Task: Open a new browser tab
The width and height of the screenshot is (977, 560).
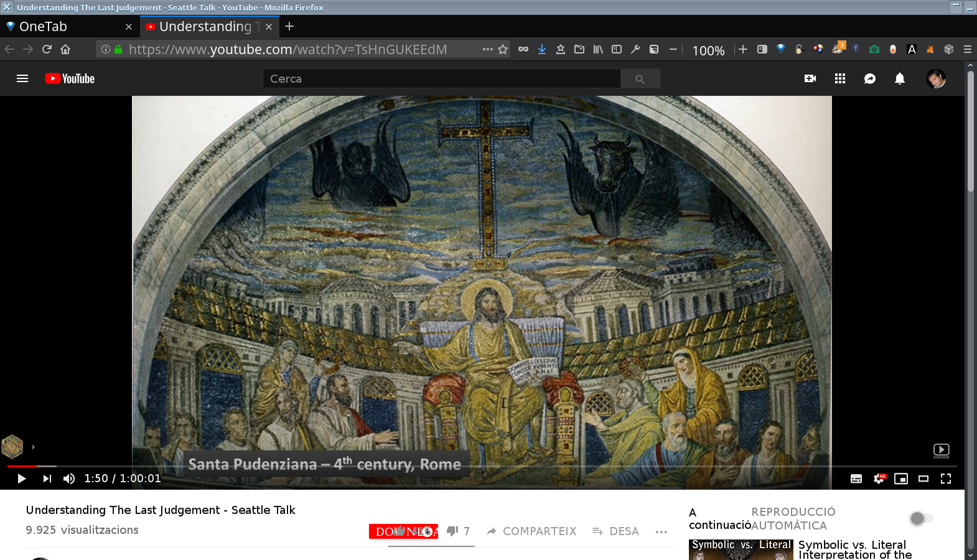Action: (x=289, y=26)
